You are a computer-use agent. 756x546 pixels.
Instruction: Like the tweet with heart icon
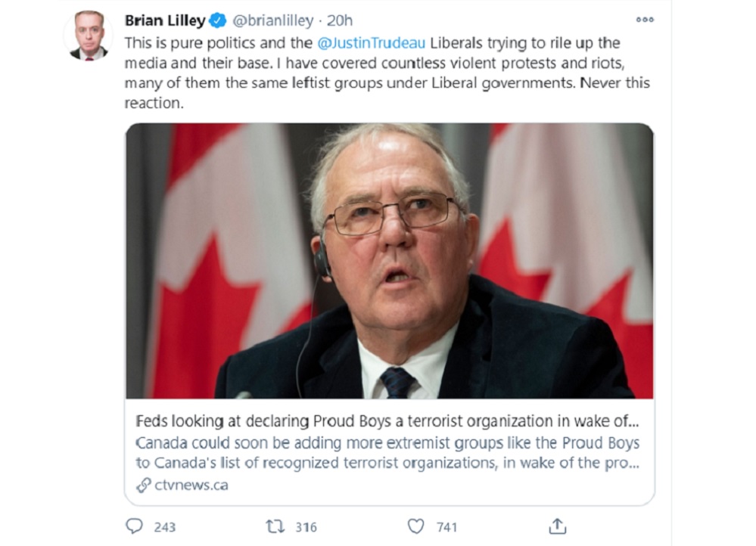tap(415, 526)
